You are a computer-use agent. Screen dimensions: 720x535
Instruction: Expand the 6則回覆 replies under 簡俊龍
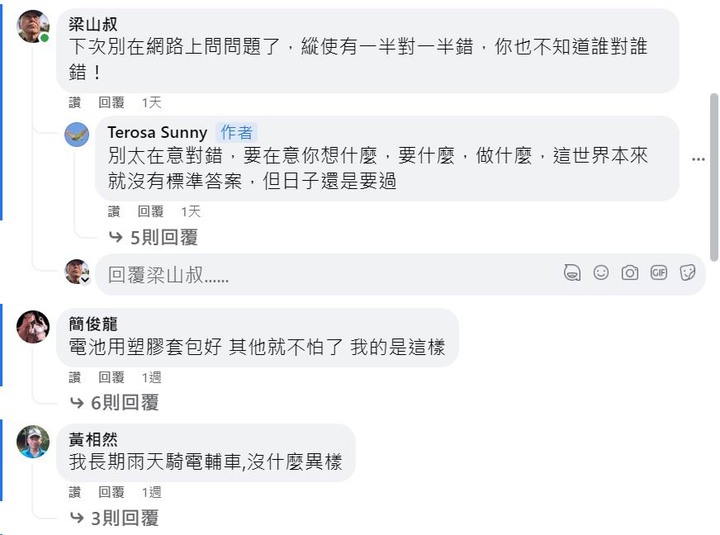coord(114,402)
